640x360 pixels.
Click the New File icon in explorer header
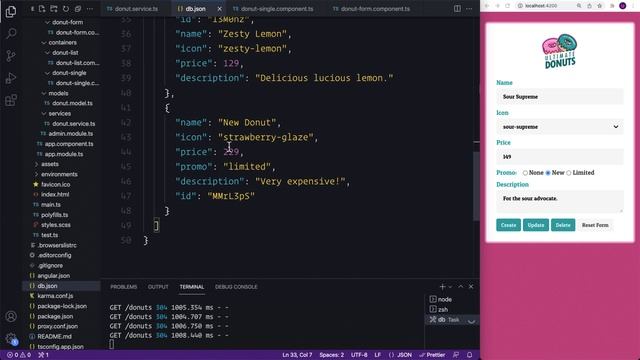point(42,9)
